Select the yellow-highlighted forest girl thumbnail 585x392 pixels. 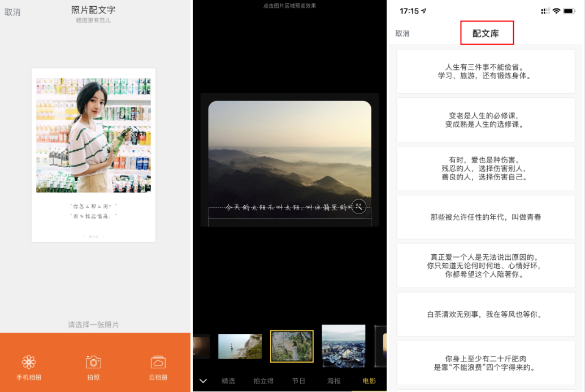tap(292, 346)
